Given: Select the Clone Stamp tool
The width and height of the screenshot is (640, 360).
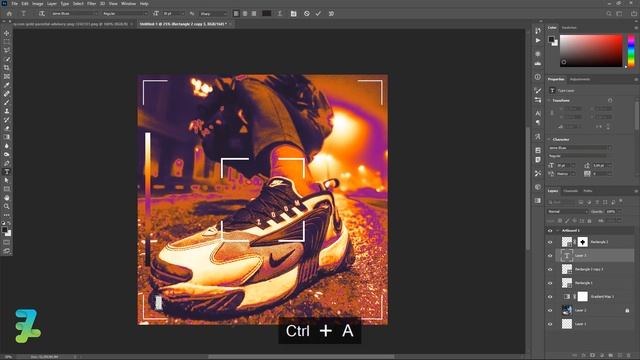Looking at the screenshot, I should (7, 111).
